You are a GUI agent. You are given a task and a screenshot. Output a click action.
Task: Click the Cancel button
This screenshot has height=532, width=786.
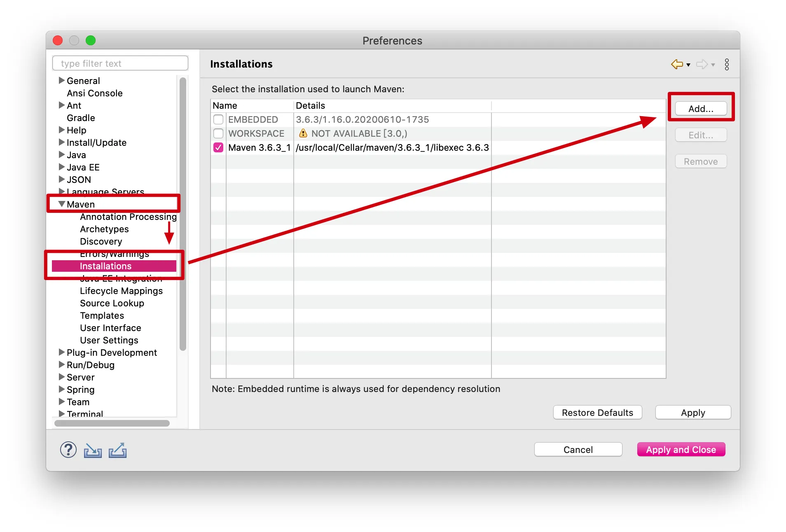pyautogui.click(x=578, y=450)
